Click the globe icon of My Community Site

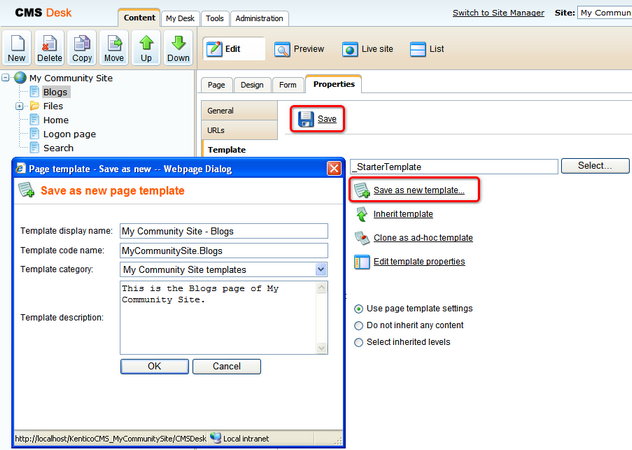pos(20,77)
